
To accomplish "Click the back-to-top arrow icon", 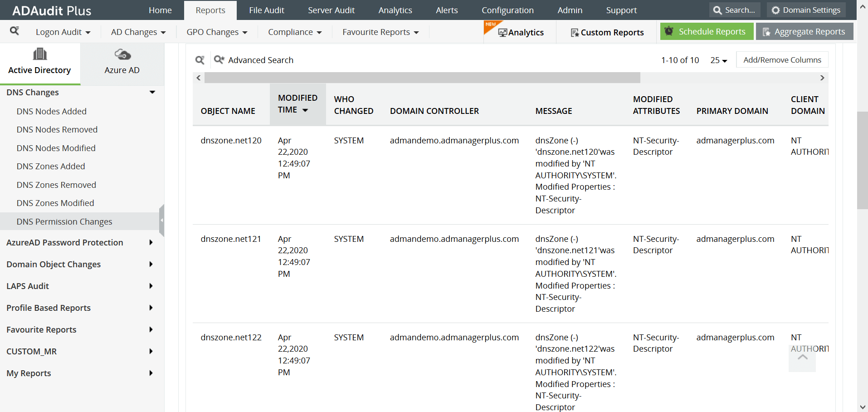I will pos(802,358).
